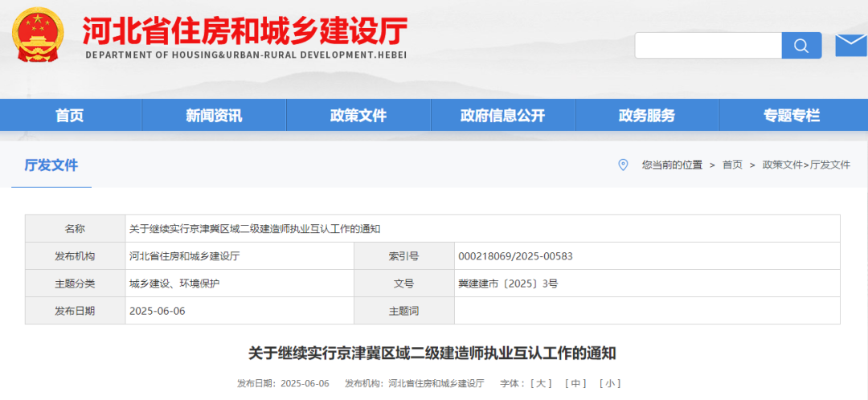Set font size to 小

610,383
